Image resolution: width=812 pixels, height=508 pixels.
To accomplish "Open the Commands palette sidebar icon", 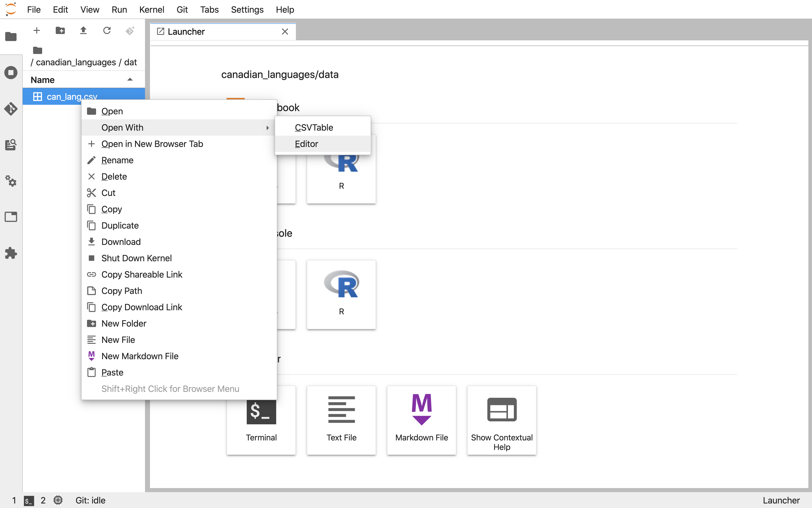I will point(11,145).
